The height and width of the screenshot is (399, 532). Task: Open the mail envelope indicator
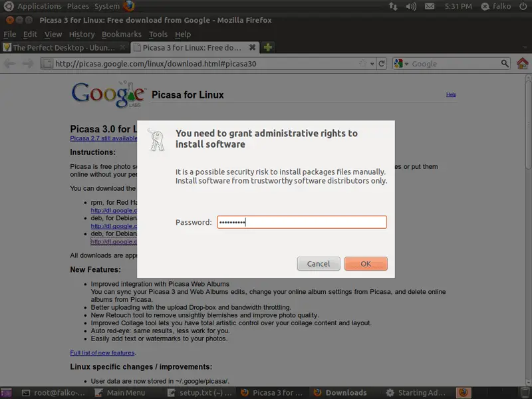click(x=430, y=6)
